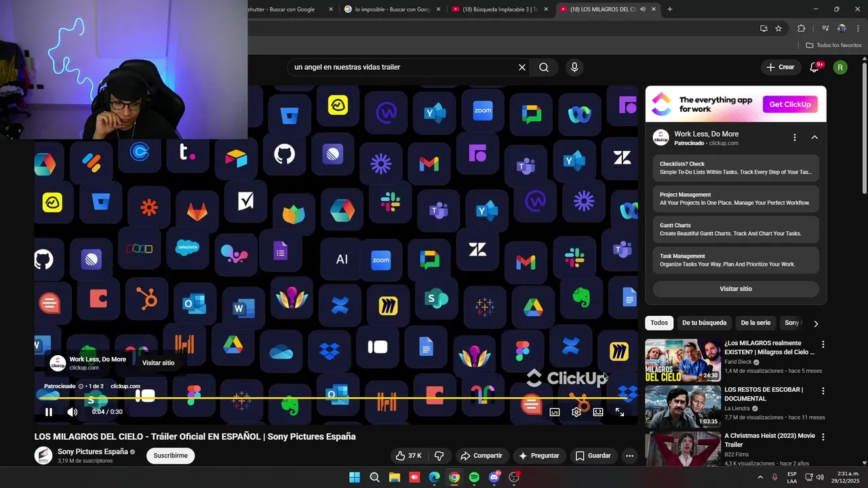Select the De tu búsqueda chip
868x488 pixels.
click(704, 323)
